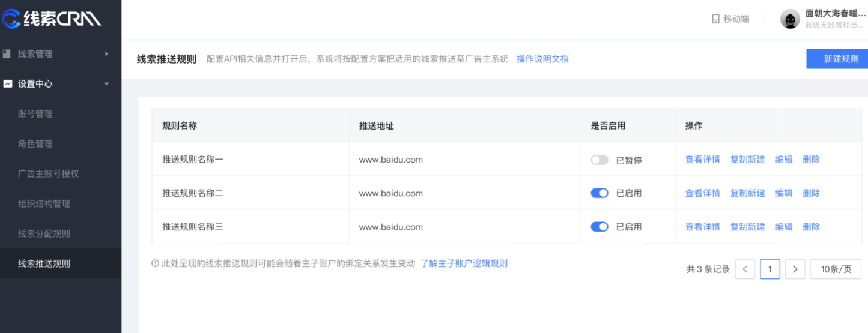
Task: View details of 推送规则名称一
Action: (702, 160)
